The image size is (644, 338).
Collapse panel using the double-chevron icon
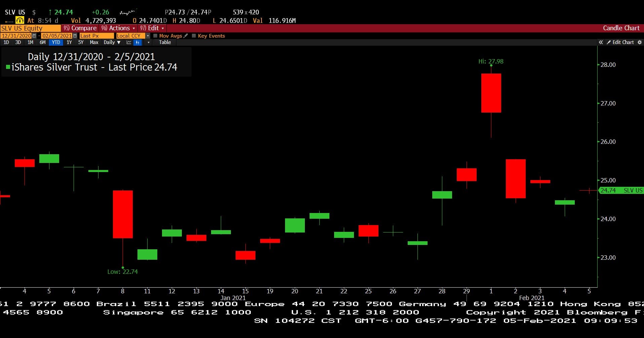[x=601, y=42]
